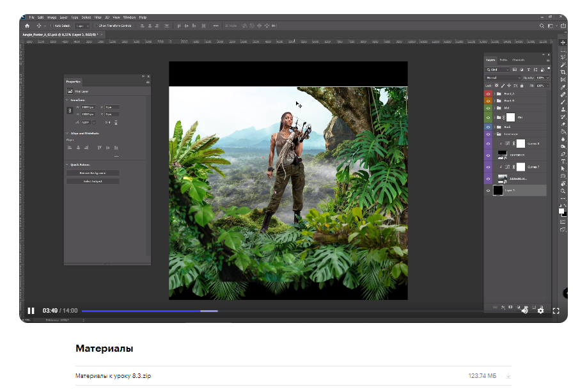Screen dimensions: 580x392
Task: Hide the Layer 3 layer
Action: pyautogui.click(x=488, y=191)
